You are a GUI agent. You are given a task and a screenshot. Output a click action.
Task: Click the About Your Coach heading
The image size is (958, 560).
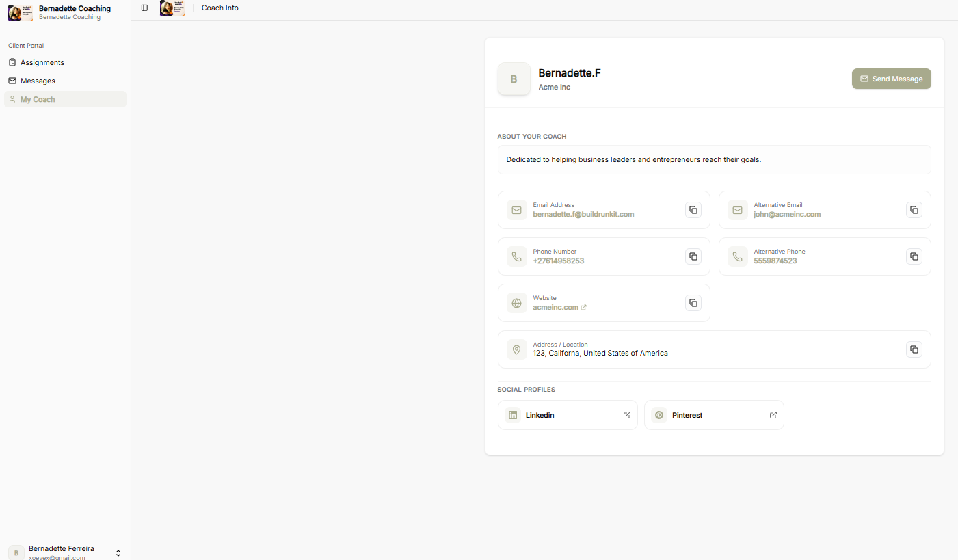pos(532,137)
